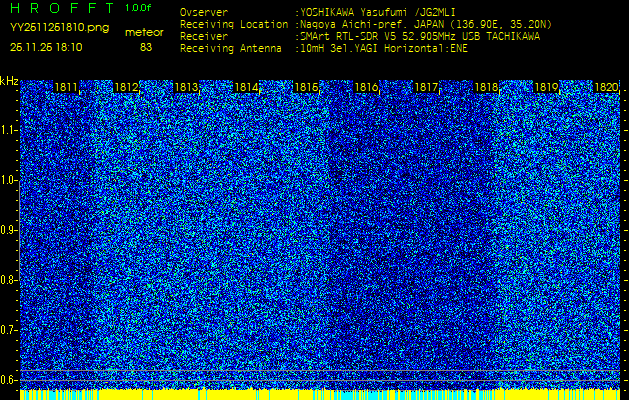The image size is (629, 400).
Task: Select the version label 1.00f
Action: click(138, 8)
